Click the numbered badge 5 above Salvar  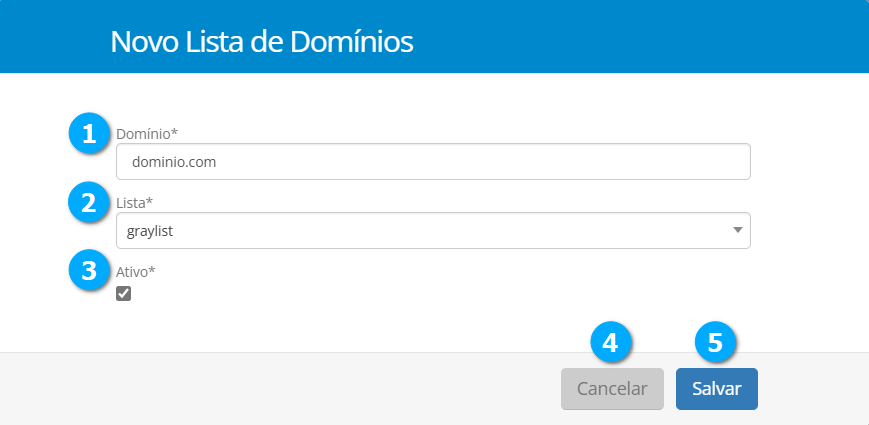(715, 342)
